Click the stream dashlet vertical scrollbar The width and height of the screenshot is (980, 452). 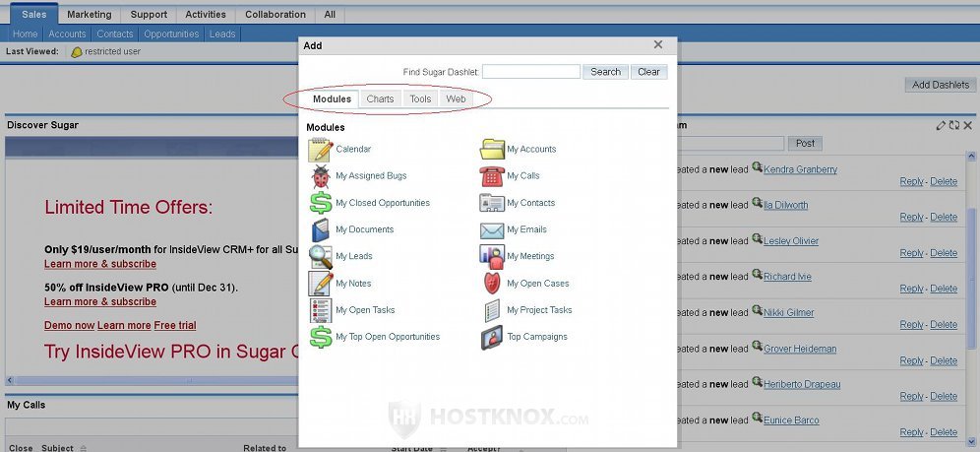(x=971, y=278)
